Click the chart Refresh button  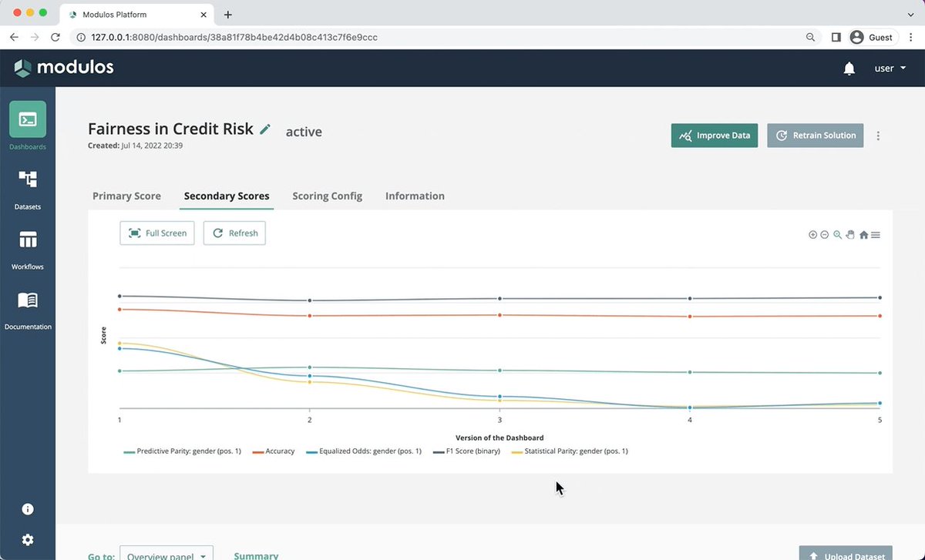(x=234, y=233)
